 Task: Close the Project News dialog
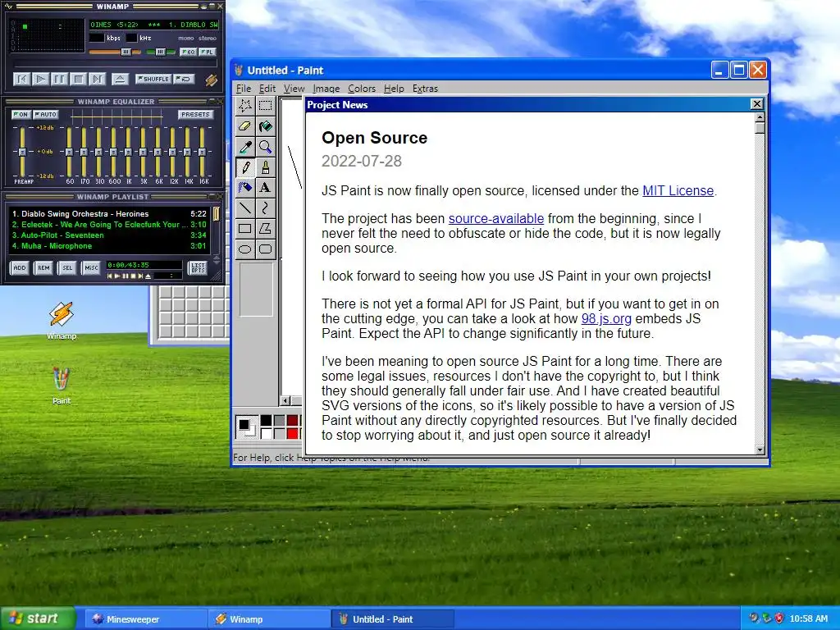pyautogui.click(x=756, y=104)
